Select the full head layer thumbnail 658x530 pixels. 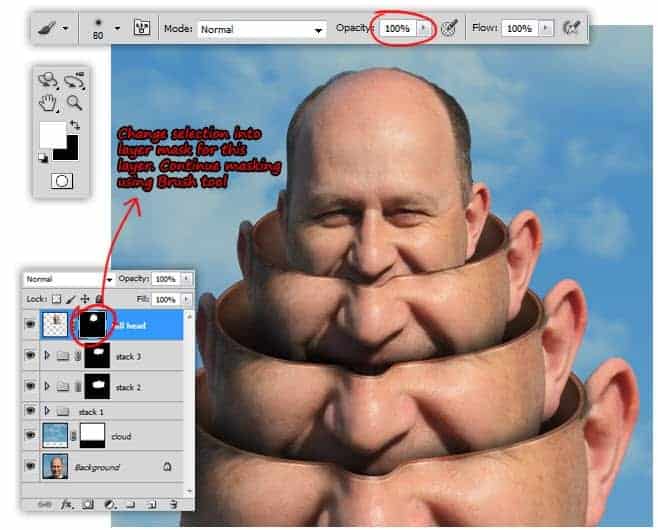click(55, 324)
